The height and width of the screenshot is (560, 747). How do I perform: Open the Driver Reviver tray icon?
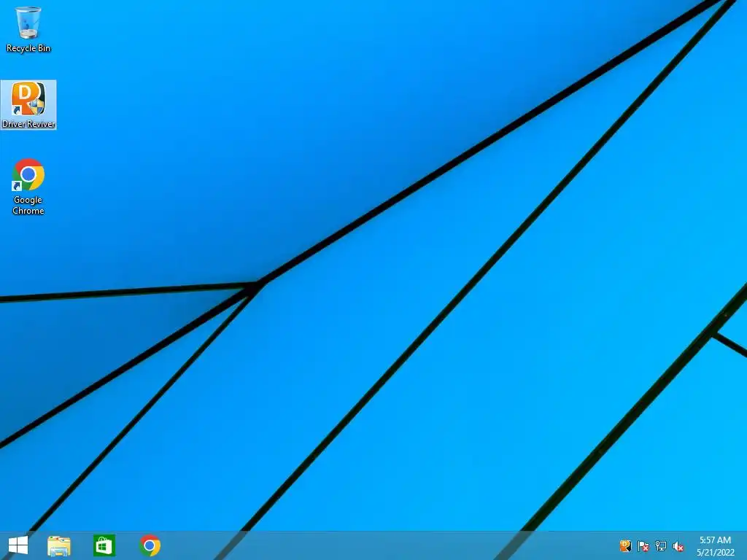pyautogui.click(x=625, y=545)
